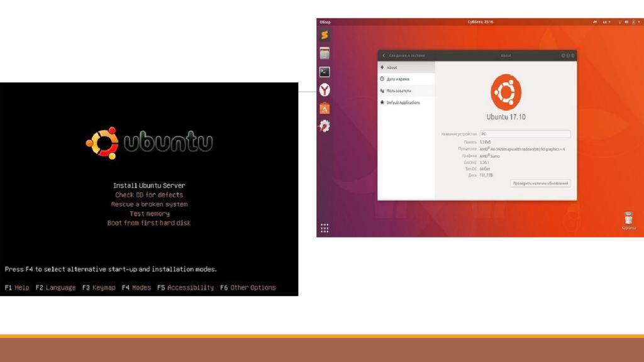Click the Ubuntu logo in the About panel
This screenshot has width=644, height=362.
[x=506, y=92]
